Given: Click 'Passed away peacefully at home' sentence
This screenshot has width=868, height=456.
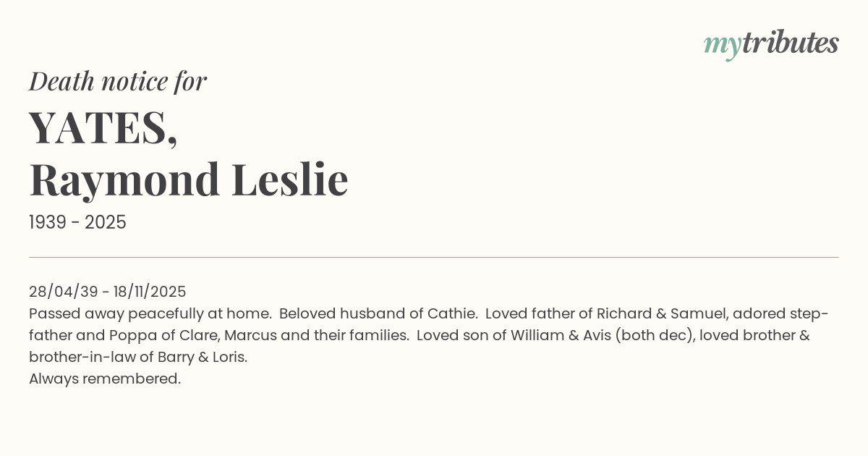Looking at the screenshot, I should [x=150, y=313].
